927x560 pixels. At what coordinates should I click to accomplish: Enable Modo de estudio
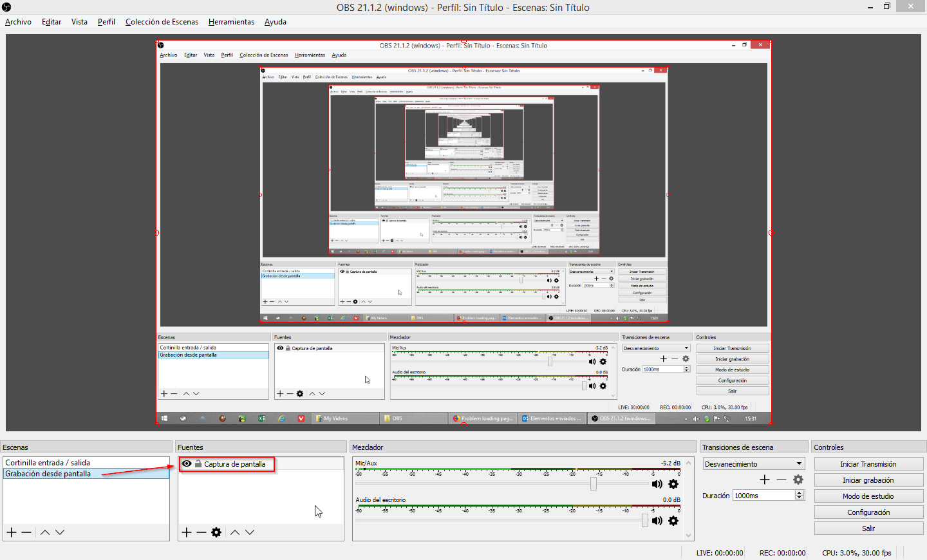pos(868,496)
